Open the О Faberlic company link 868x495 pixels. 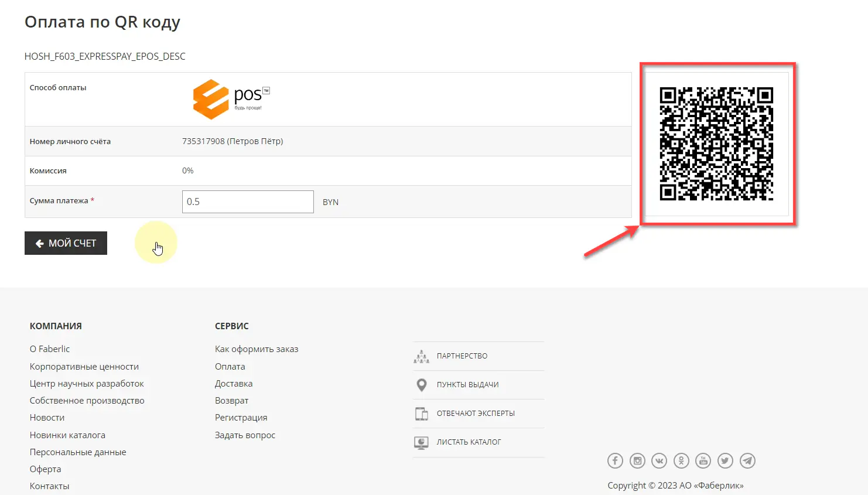point(50,349)
